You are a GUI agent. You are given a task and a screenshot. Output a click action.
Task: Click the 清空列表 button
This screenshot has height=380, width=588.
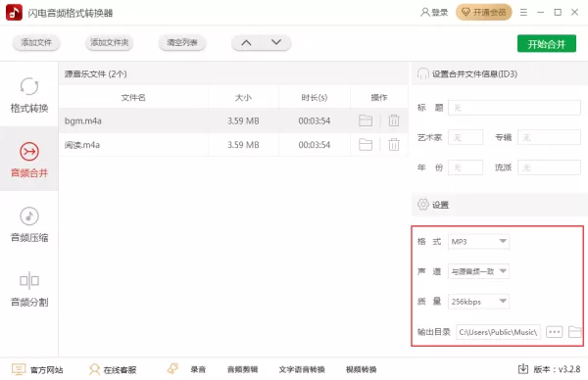[182, 42]
